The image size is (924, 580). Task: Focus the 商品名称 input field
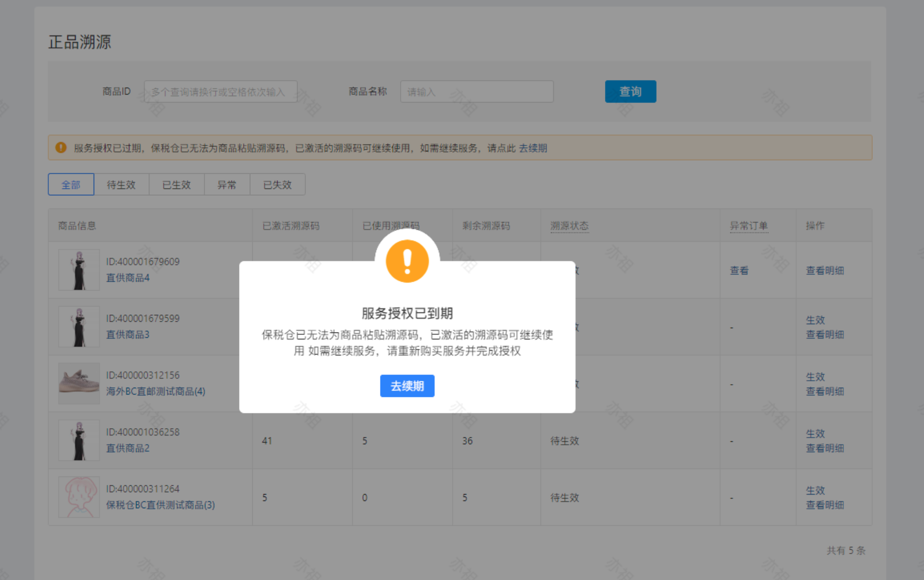[477, 92]
